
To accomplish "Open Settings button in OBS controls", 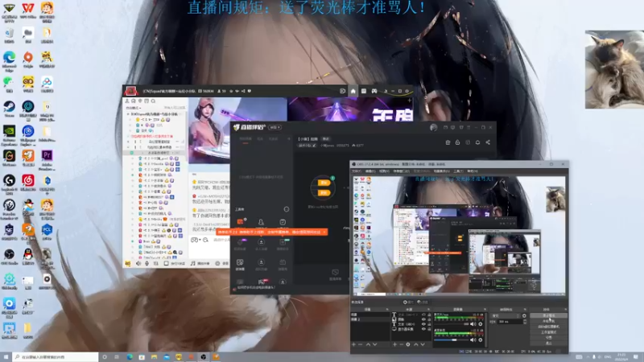I will (549, 337).
